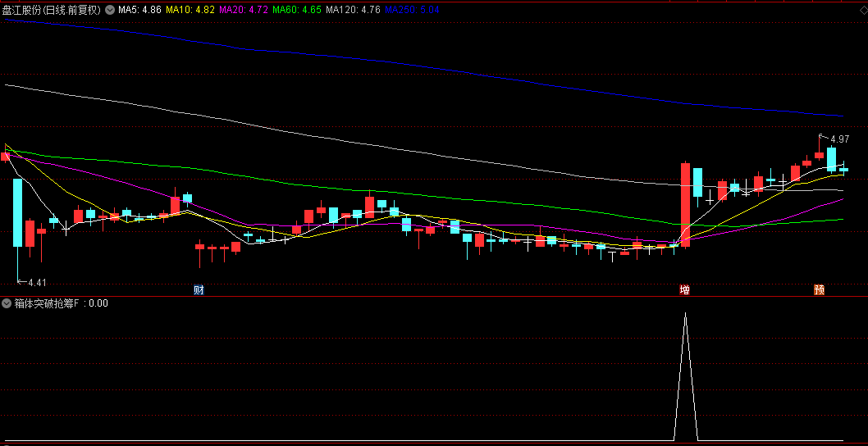The image size is (868, 446).
Task: Click the MA5: 4.86 label
Action: tap(139, 9)
